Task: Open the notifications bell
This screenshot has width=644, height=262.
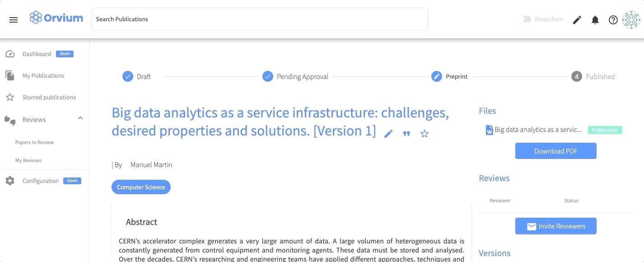Action: 595,20
